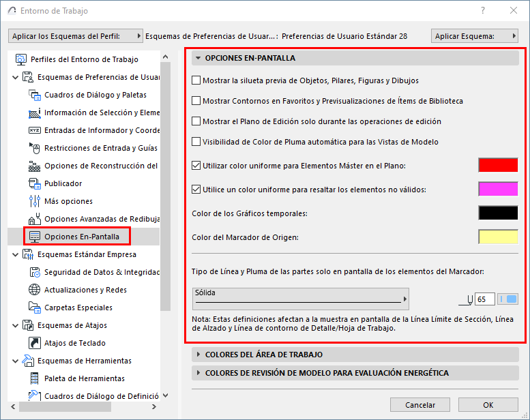Click the Publicador icon in the tree
The image size is (530, 420).
35,183
